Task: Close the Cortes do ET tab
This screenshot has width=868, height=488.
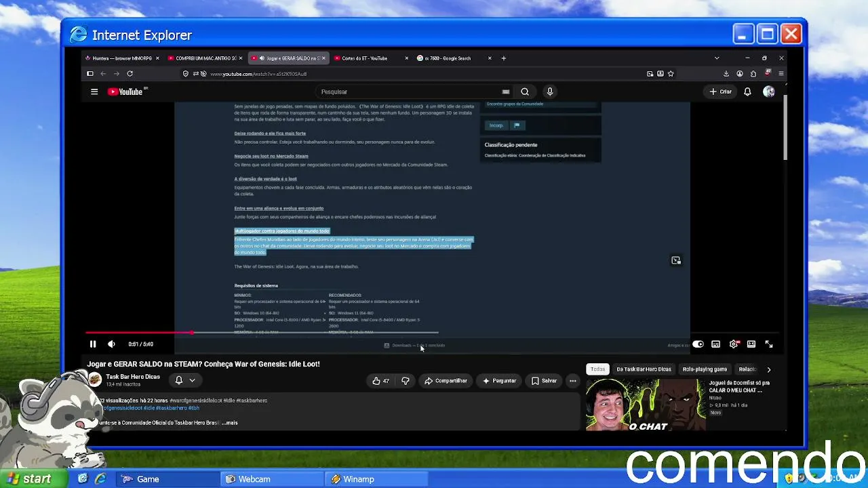Action: point(407,58)
